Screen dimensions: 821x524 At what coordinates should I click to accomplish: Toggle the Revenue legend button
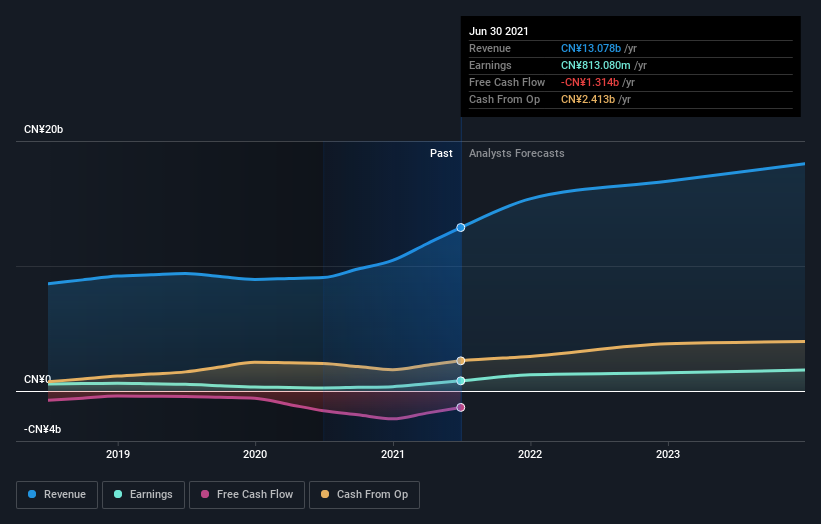coord(57,495)
